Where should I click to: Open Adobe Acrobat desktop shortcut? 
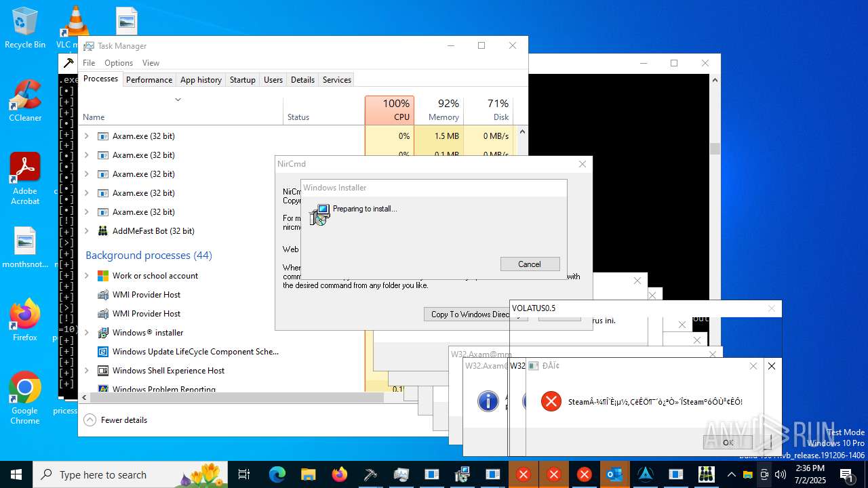(x=25, y=179)
